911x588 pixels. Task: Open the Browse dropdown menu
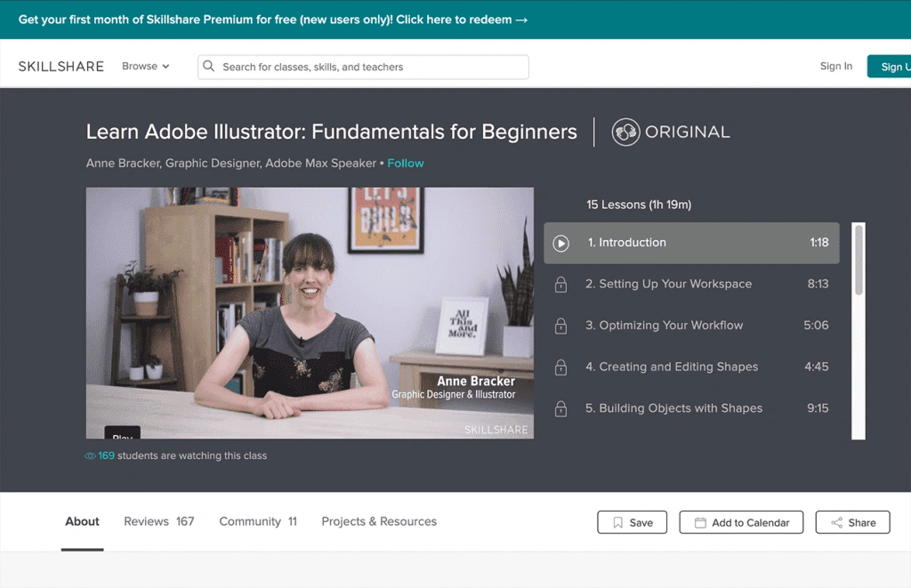[x=145, y=67]
